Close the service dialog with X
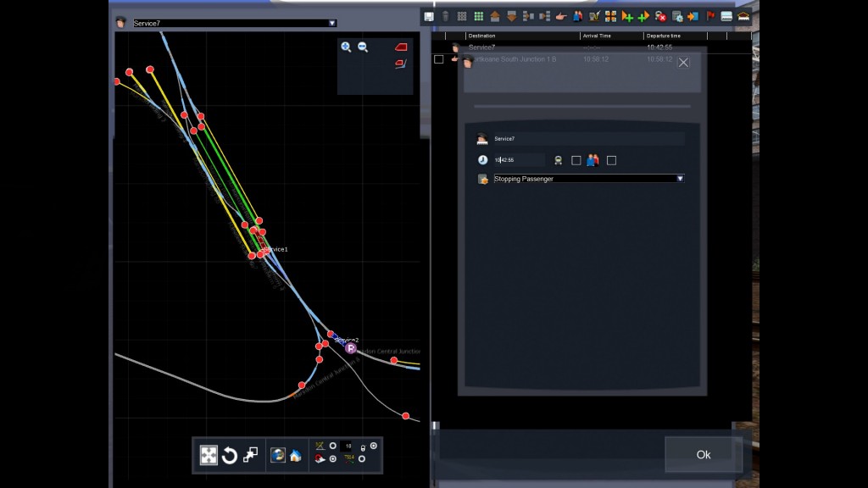Screen dimensions: 868x488 click(x=684, y=62)
